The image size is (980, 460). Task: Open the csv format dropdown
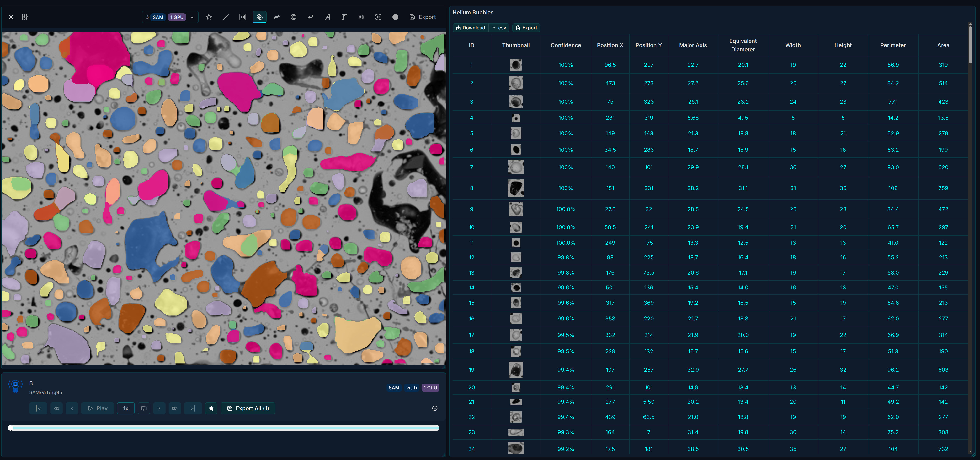[499, 28]
